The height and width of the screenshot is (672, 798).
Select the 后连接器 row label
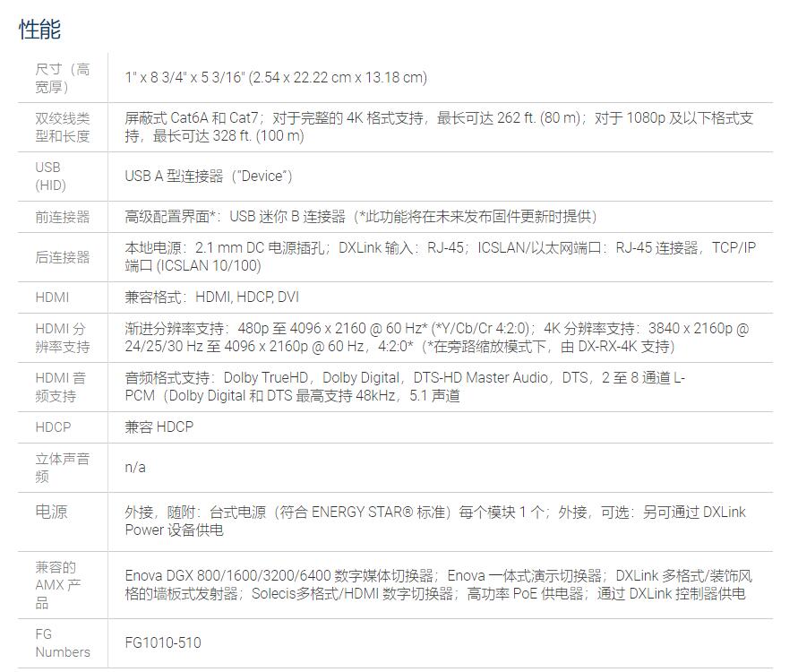(x=63, y=257)
